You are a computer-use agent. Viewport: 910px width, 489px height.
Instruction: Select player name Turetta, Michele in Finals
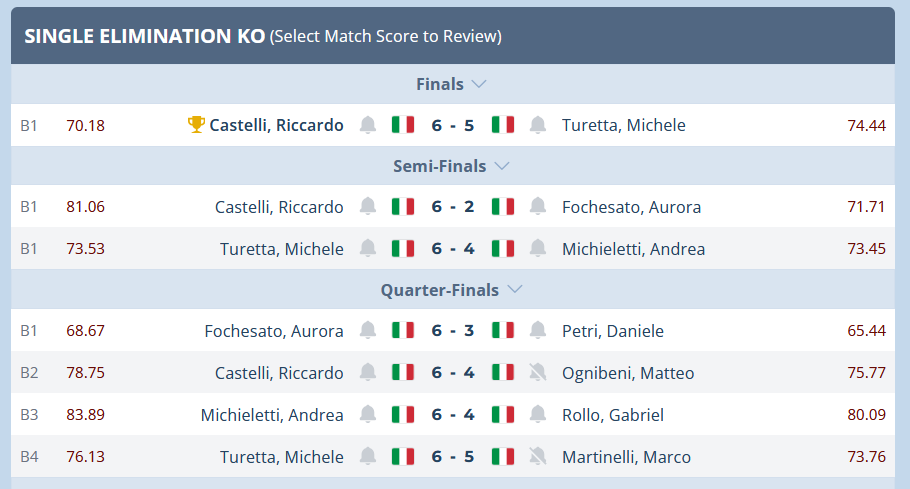623,125
